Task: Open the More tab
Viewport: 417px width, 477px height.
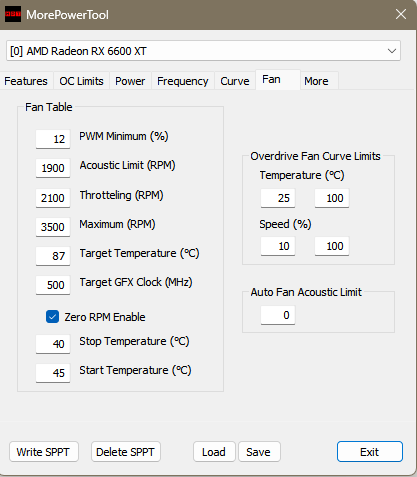Action: click(x=316, y=81)
